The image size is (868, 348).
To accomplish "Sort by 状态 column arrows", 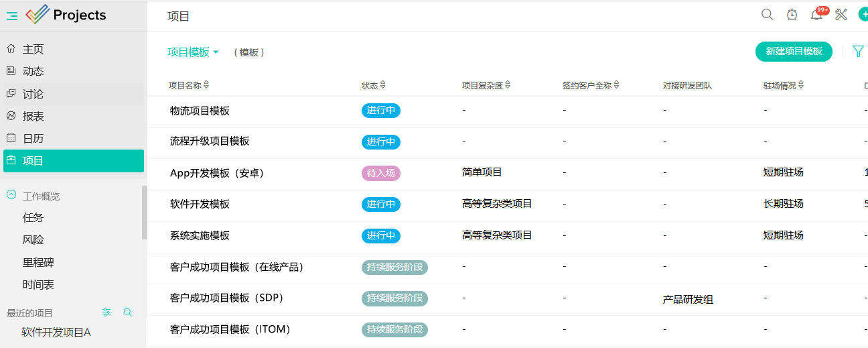I will [x=382, y=85].
